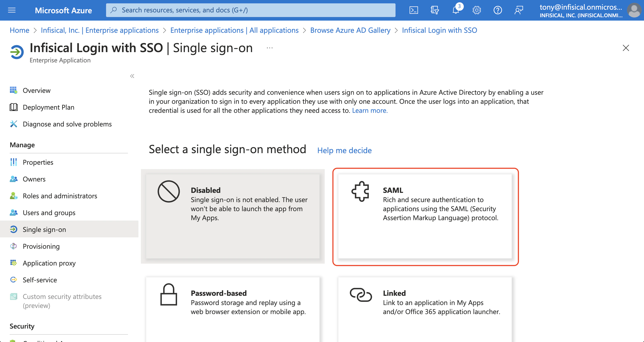Open the feedback icon

tap(519, 10)
